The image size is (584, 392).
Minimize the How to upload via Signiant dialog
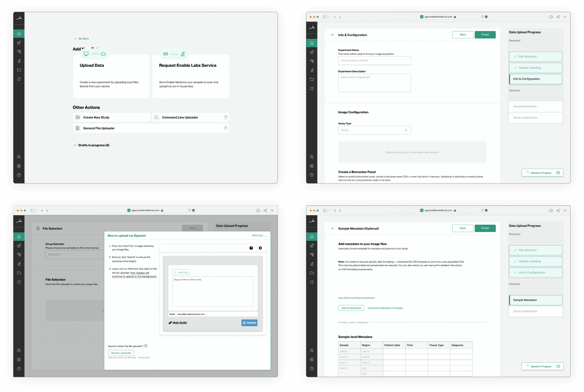tap(259, 235)
